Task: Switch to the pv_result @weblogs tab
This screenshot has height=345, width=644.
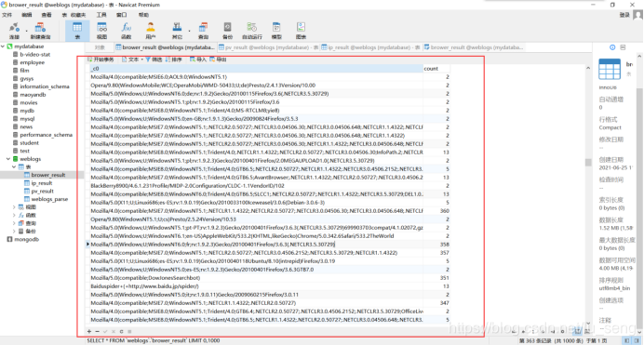Action: point(268,47)
